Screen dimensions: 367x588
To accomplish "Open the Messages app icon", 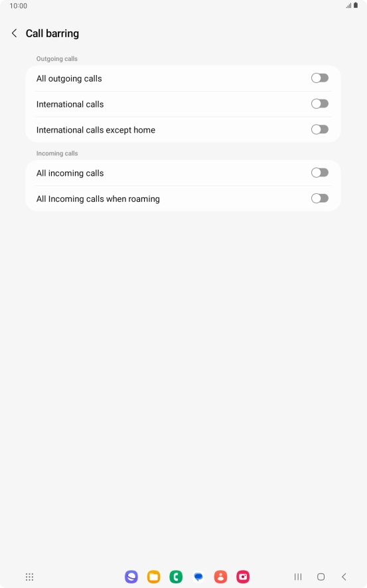I will pos(198,577).
